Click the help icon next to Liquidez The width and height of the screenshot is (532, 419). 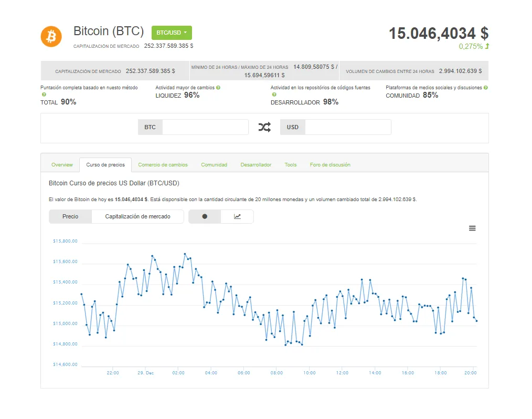(x=218, y=88)
